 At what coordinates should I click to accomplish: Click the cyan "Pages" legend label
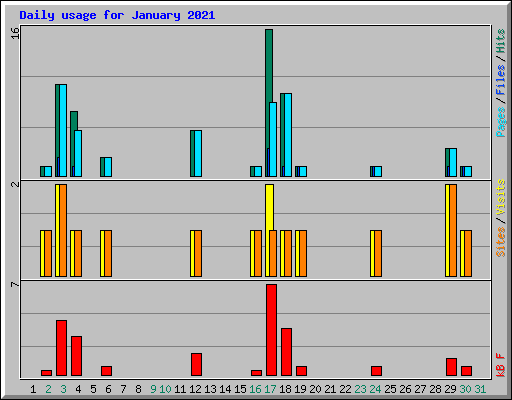500,122
